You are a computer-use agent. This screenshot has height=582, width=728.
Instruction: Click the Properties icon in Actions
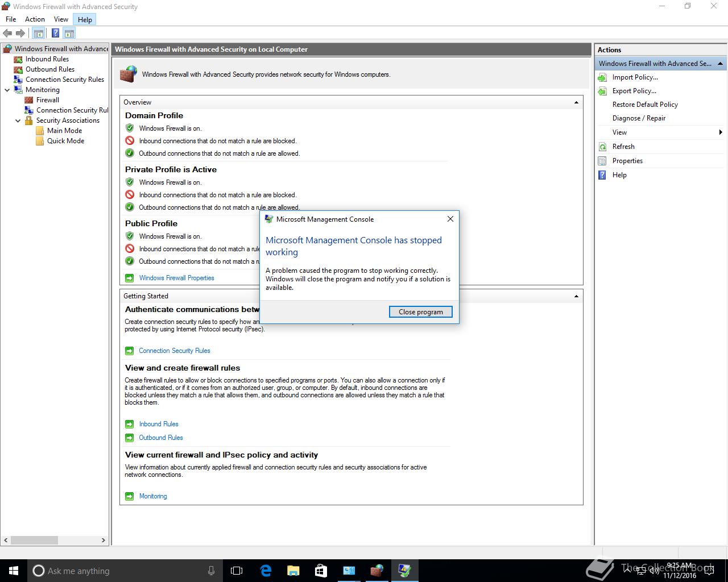pyautogui.click(x=603, y=161)
